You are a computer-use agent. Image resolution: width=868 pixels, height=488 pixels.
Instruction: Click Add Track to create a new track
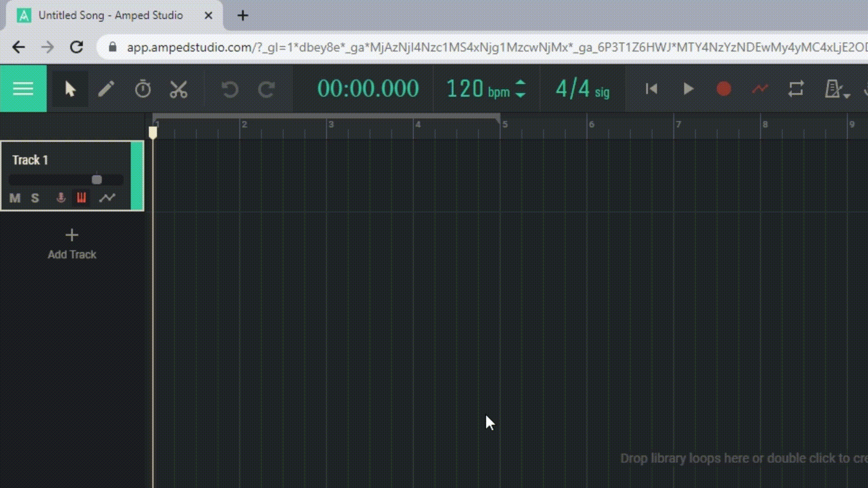pos(71,243)
